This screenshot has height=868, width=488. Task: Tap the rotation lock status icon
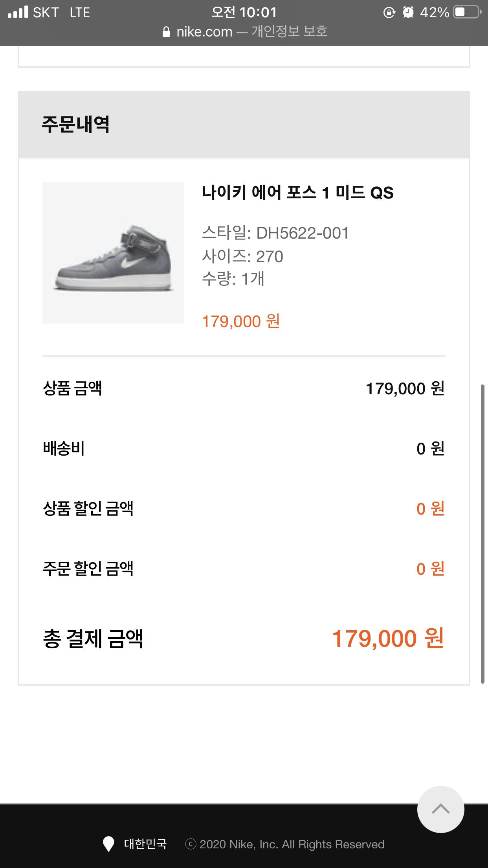[x=389, y=13]
